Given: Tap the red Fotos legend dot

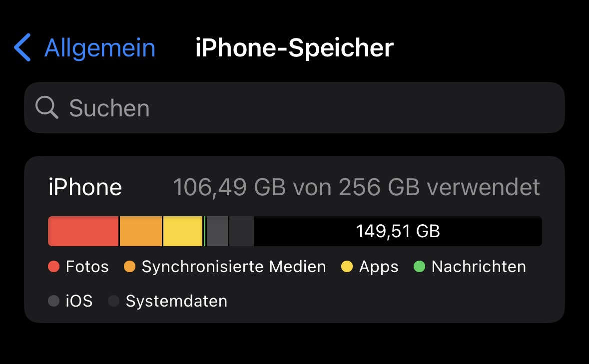Looking at the screenshot, I should click(x=54, y=267).
